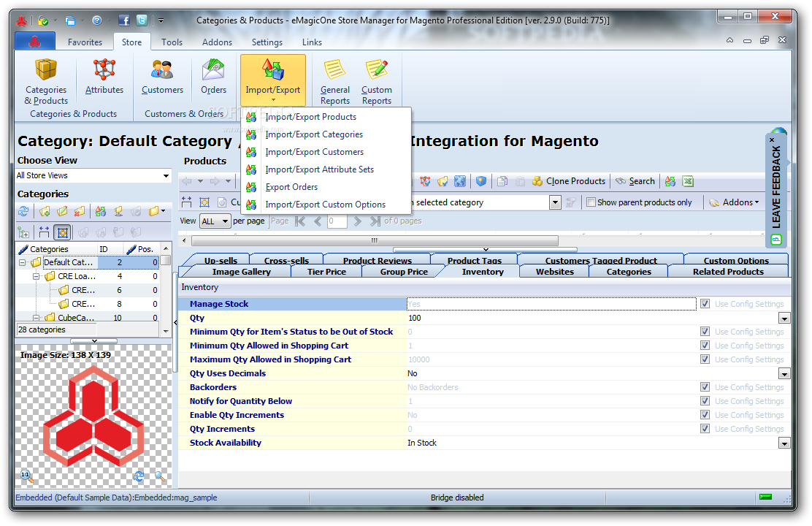Select Import/Export Categories menu item
Viewport: 812px width, 526px height.
326,134
